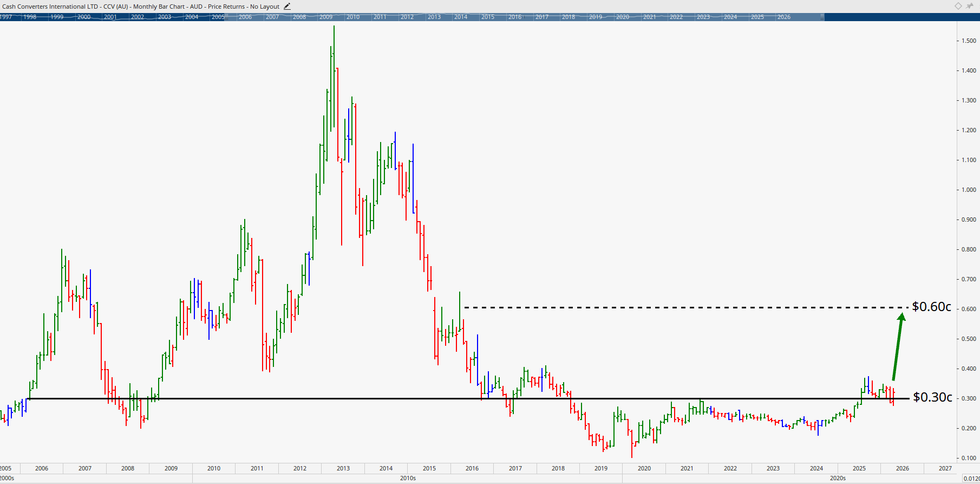Click the 0.100 price axis label

point(969,458)
